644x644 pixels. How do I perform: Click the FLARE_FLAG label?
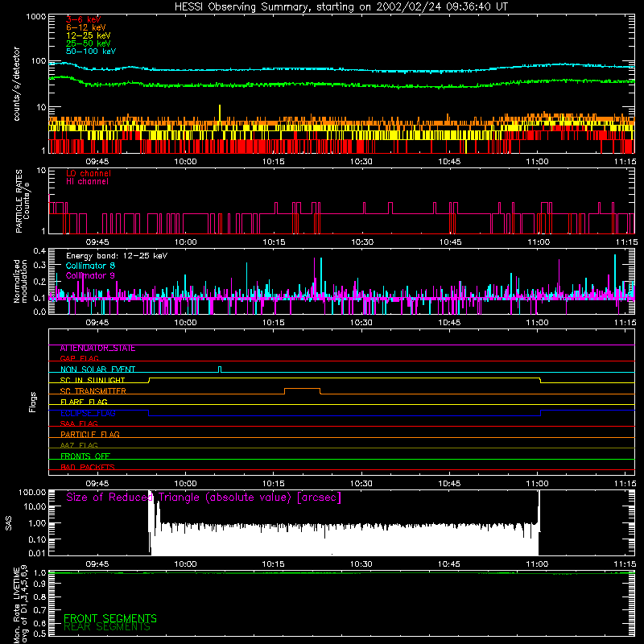pyautogui.click(x=84, y=402)
